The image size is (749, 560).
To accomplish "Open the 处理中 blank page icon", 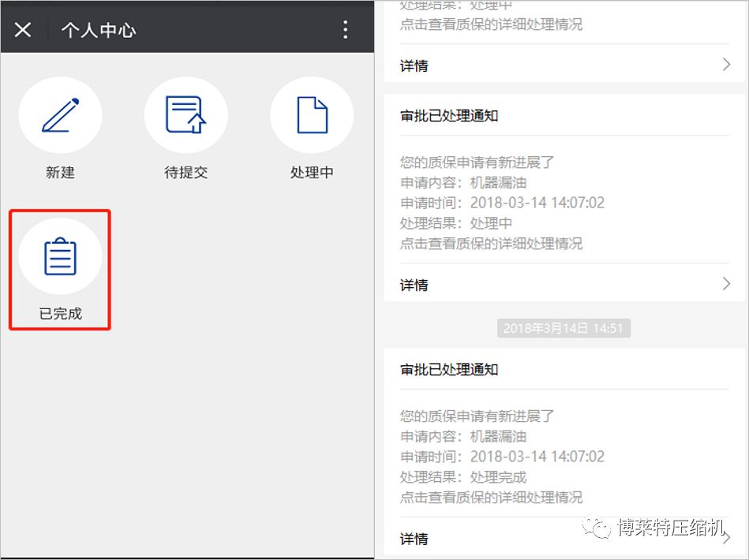I will point(312,115).
